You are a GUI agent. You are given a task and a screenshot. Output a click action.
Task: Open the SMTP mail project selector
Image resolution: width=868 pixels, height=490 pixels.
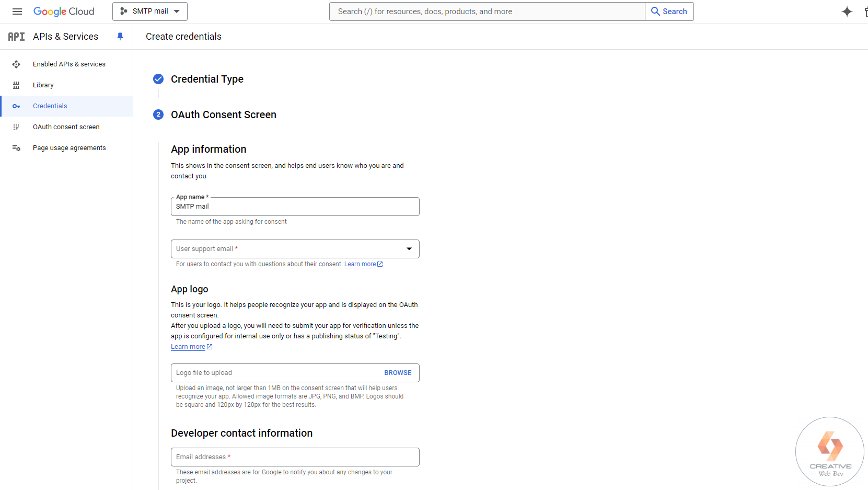pyautogui.click(x=150, y=12)
